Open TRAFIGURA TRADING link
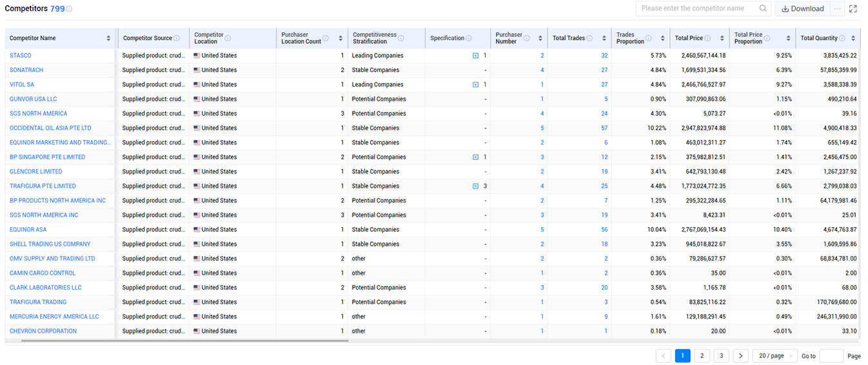 coord(38,302)
